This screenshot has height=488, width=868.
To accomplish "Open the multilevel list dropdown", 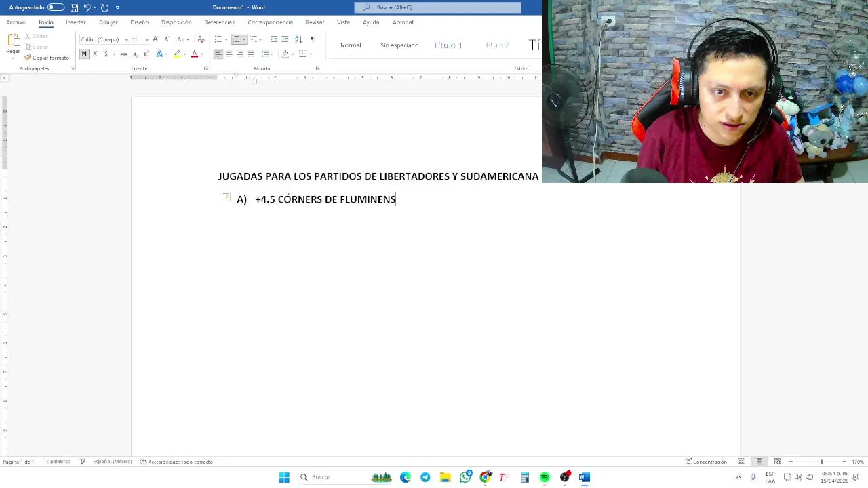I will coord(261,39).
